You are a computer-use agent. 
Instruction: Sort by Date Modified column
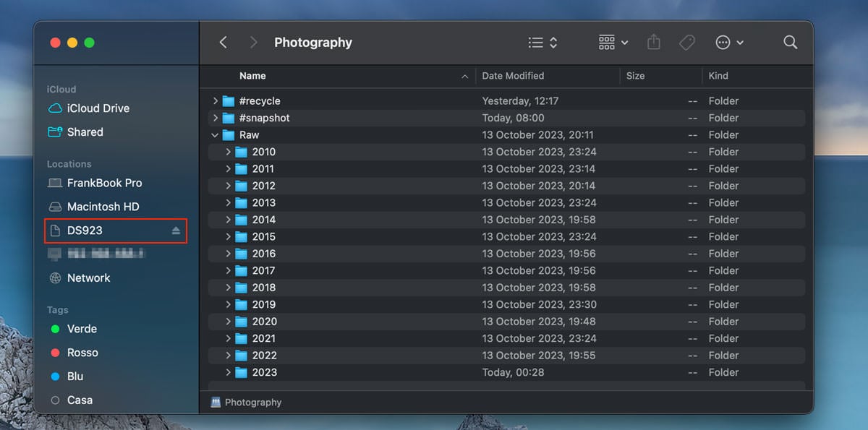pos(513,76)
